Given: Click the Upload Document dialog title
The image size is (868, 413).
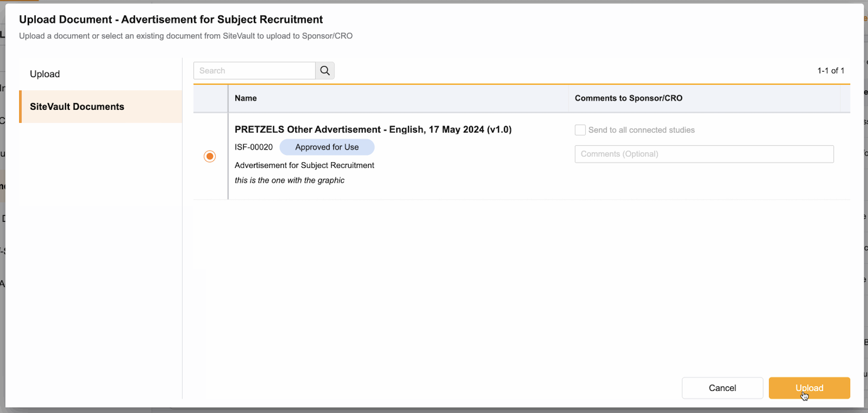Looking at the screenshot, I should (x=171, y=19).
